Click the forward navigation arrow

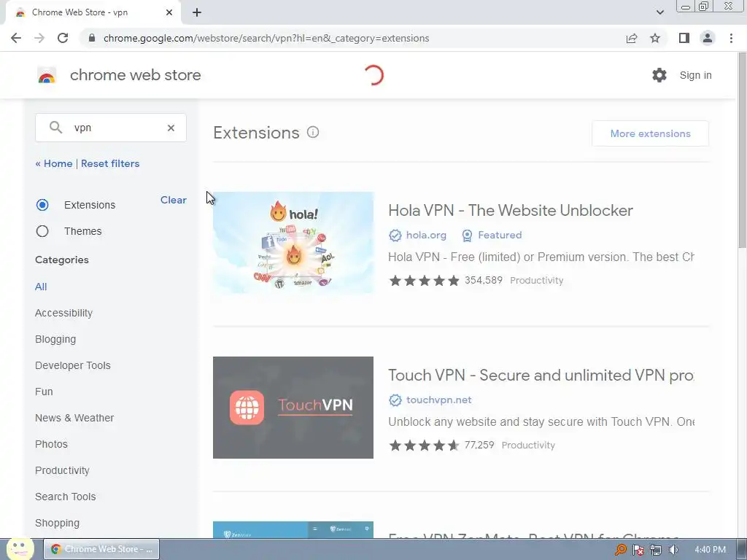click(39, 38)
